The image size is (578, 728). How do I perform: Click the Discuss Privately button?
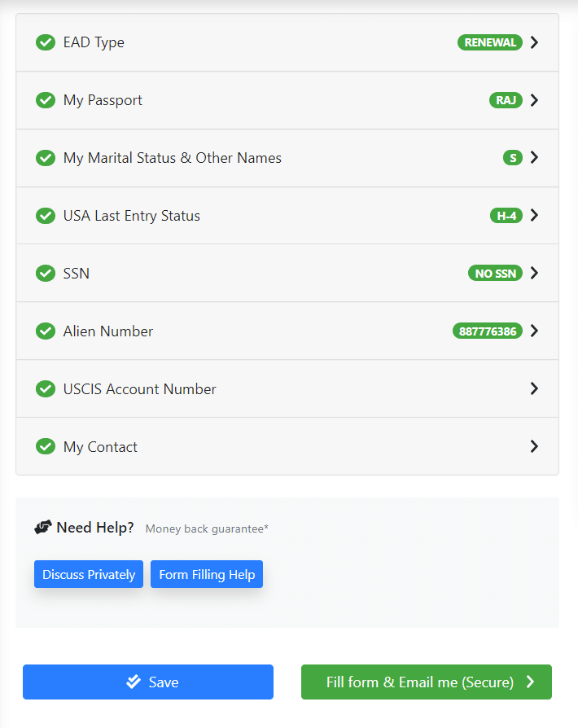88,574
